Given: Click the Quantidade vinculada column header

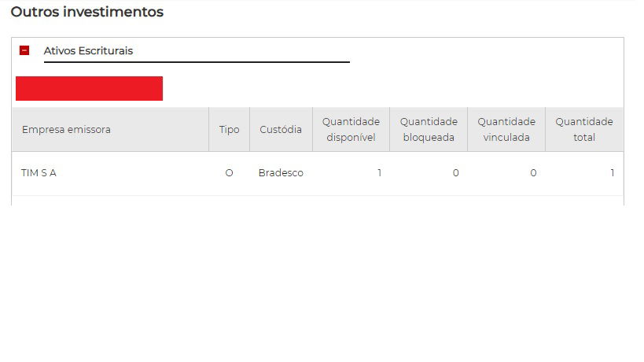Looking at the screenshot, I should 506,129.
